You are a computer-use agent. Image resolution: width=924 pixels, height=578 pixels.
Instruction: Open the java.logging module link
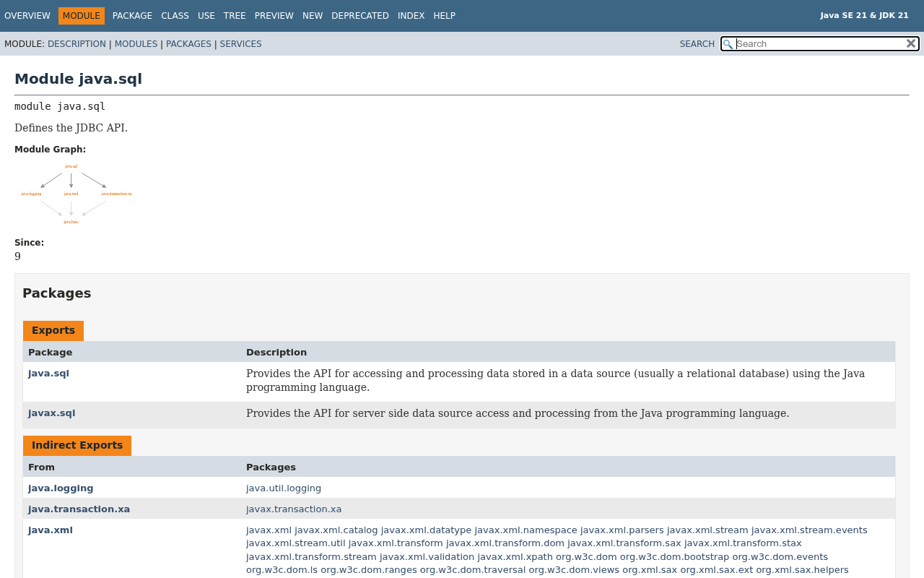pos(61,488)
